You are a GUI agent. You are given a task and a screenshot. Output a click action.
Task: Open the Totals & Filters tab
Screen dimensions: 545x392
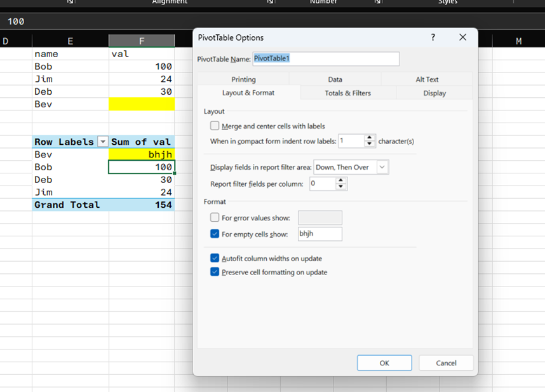click(348, 93)
